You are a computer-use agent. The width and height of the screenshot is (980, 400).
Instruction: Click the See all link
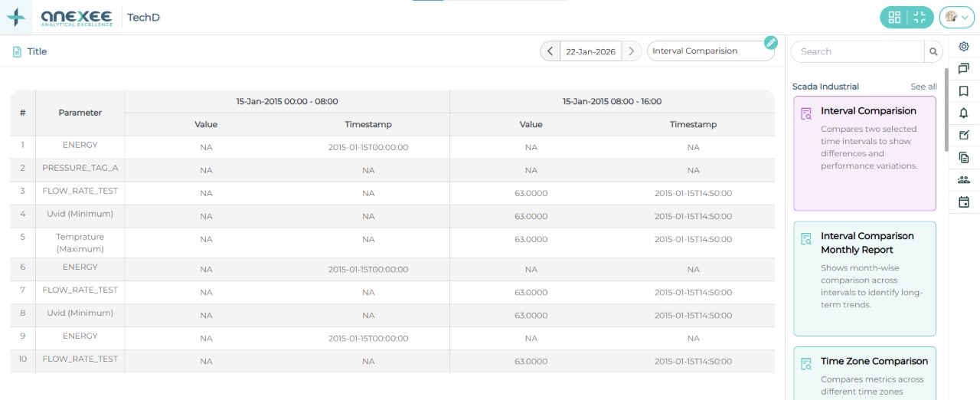pos(923,87)
